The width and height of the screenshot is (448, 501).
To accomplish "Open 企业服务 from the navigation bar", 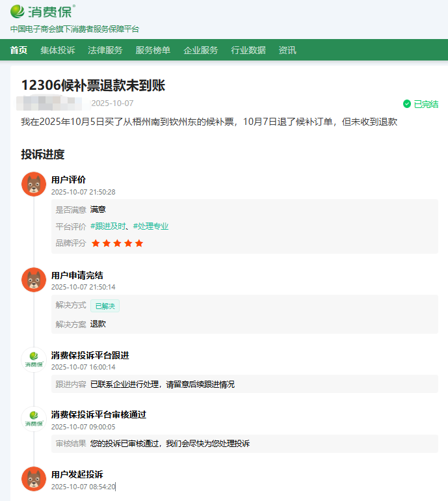I will click(x=200, y=50).
